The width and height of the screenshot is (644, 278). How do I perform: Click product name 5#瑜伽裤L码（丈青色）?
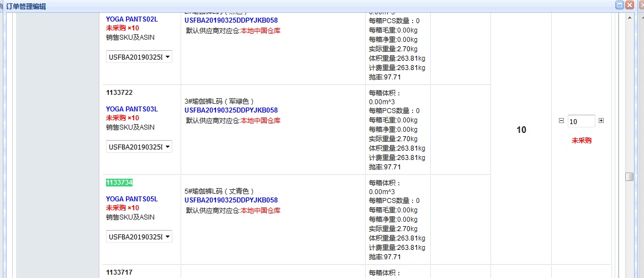(x=219, y=191)
